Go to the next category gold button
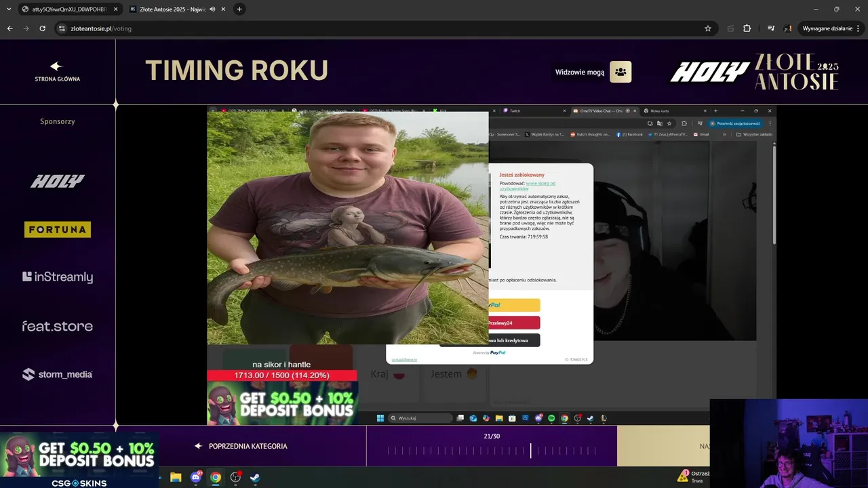 663,446
